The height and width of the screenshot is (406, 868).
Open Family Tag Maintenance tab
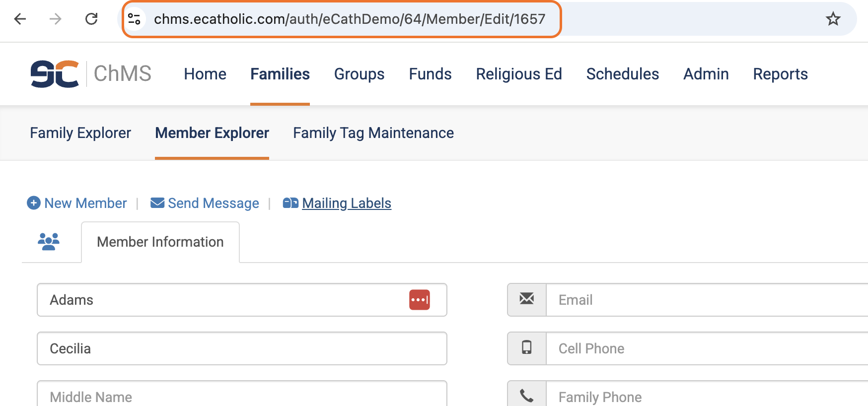[x=373, y=133]
